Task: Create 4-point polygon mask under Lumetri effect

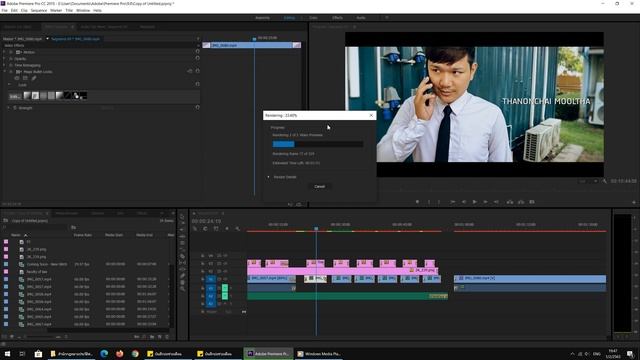Action: (x=25, y=78)
